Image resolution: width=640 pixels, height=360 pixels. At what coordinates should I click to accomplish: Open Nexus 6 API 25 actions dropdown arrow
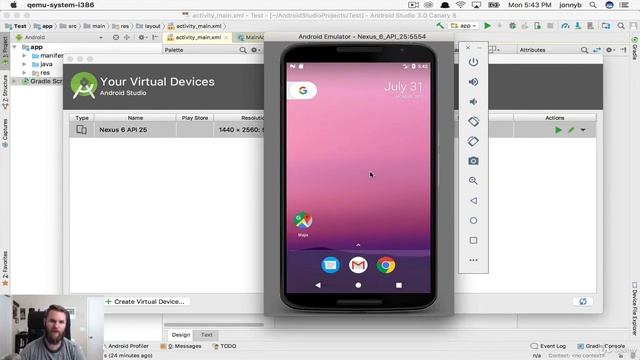pos(583,130)
